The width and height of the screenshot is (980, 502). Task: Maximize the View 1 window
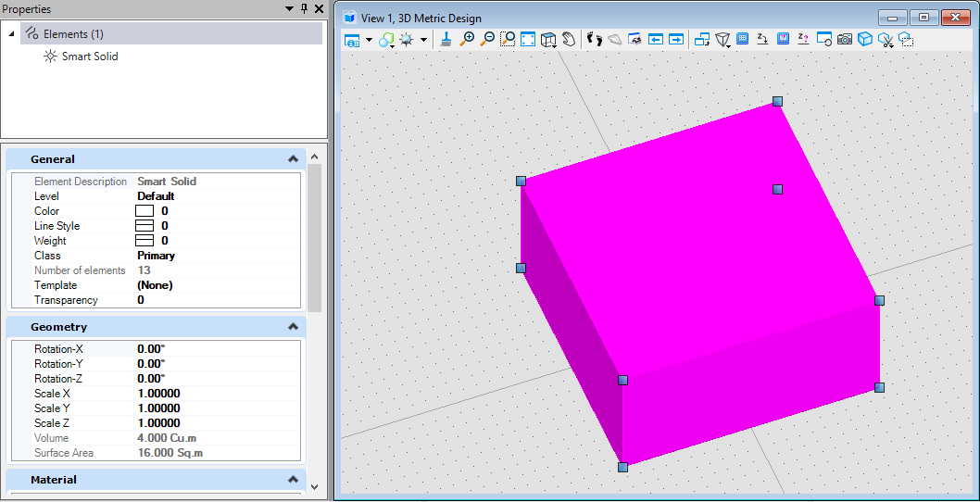tap(923, 19)
